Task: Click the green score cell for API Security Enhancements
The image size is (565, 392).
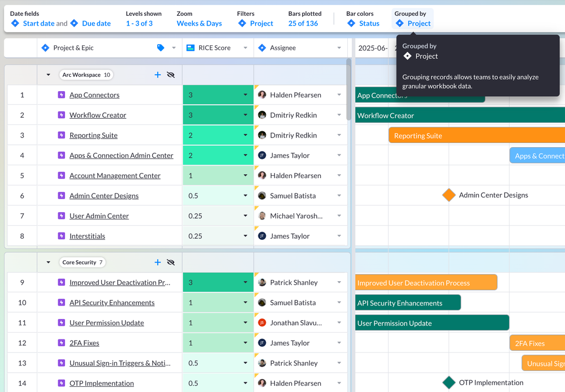Action: [217, 302]
